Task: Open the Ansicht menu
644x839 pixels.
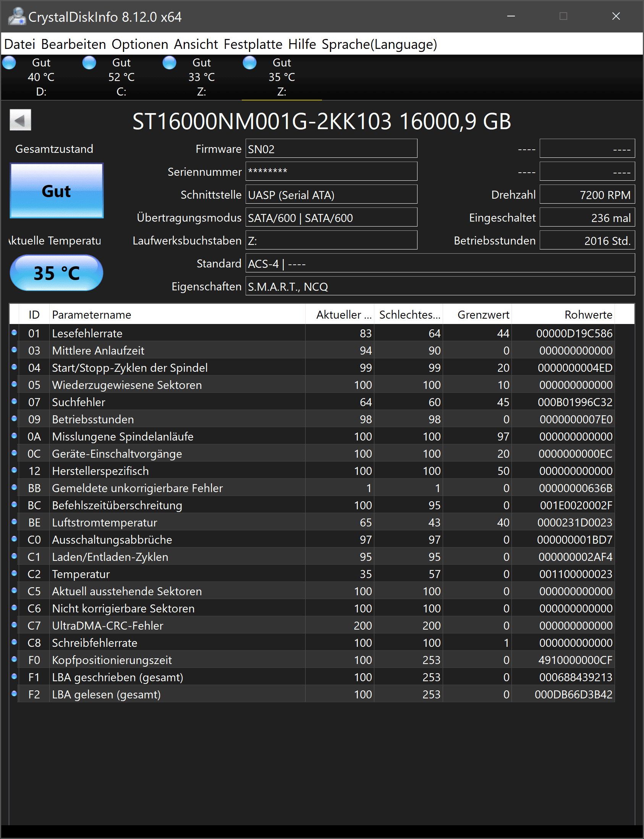Action: tap(196, 44)
